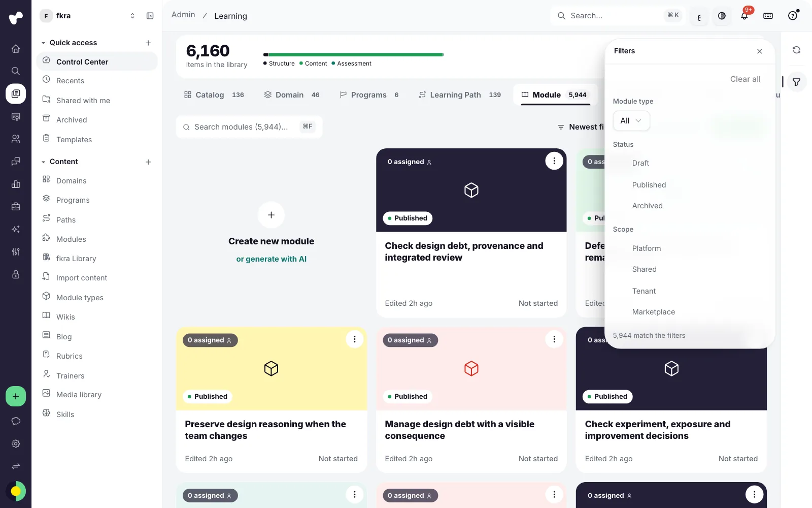Click the funnel filter icon
This screenshot has height=508, width=812.
click(796, 82)
